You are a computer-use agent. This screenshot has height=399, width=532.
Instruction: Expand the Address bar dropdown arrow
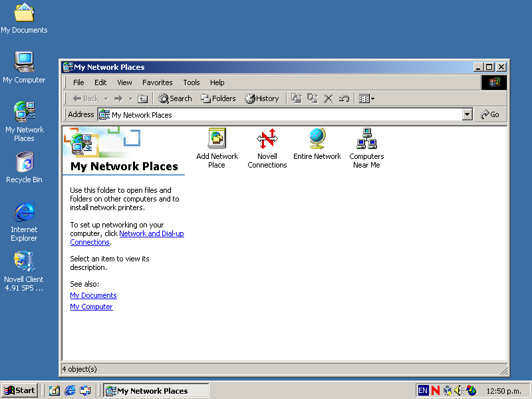tap(467, 114)
